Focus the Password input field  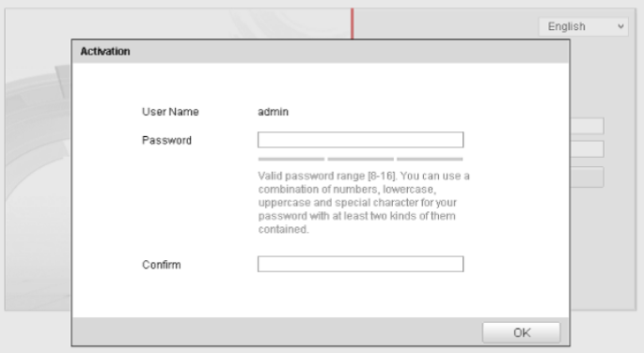click(361, 140)
